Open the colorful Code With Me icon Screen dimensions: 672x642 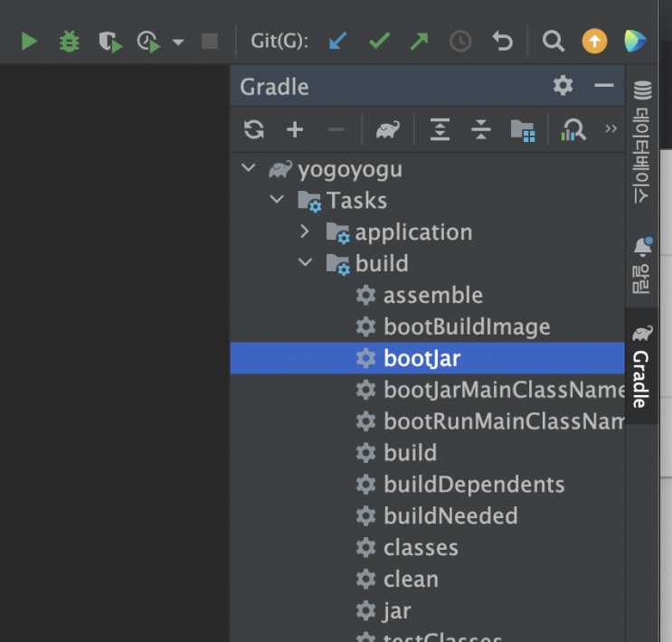pyautogui.click(x=635, y=42)
